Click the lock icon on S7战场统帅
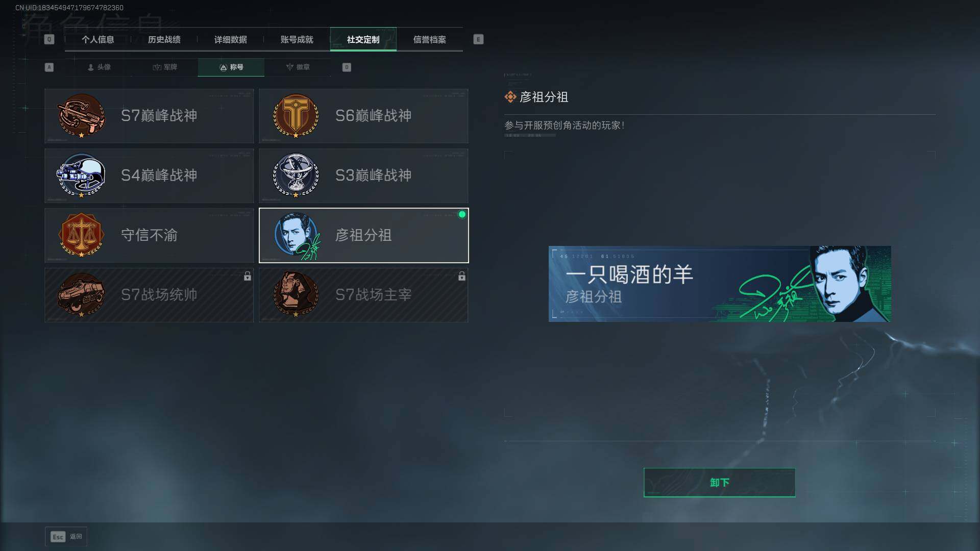Viewport: 980px width, 551px height. pos(248,276)
